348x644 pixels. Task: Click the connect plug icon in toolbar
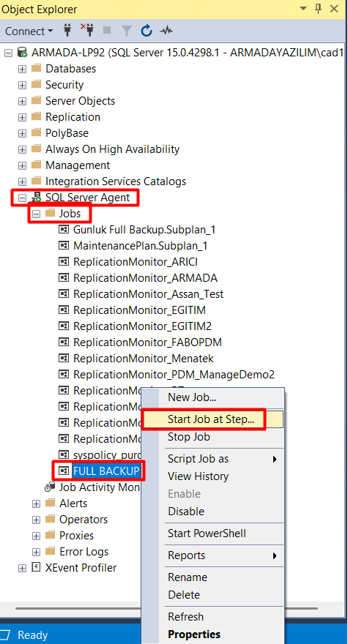point(68,31)
